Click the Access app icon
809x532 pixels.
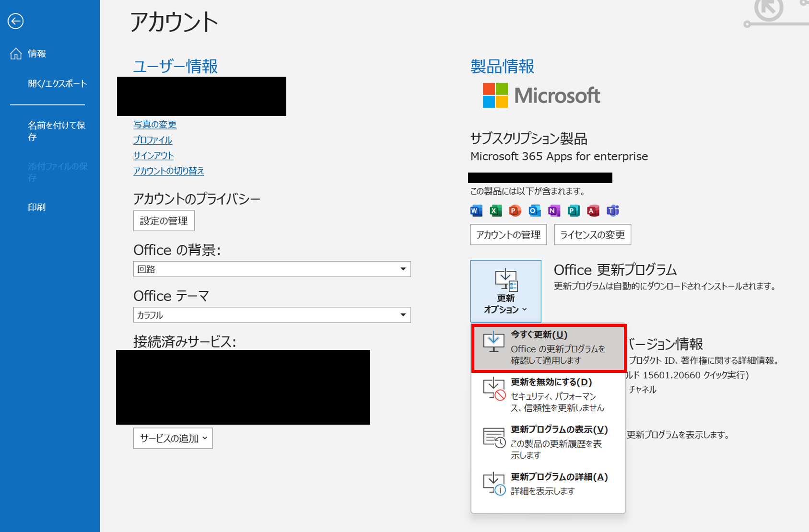[593, 210]
